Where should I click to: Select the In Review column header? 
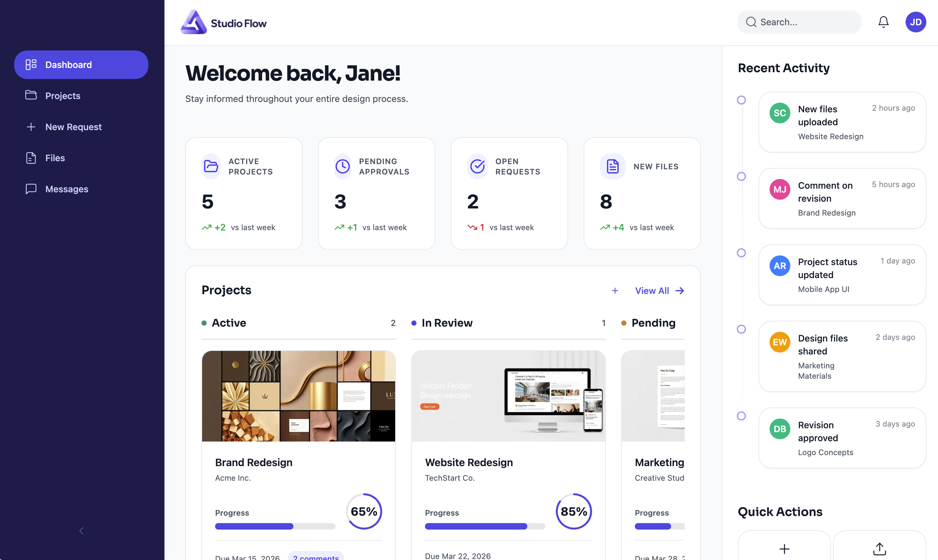coord(508,323)
